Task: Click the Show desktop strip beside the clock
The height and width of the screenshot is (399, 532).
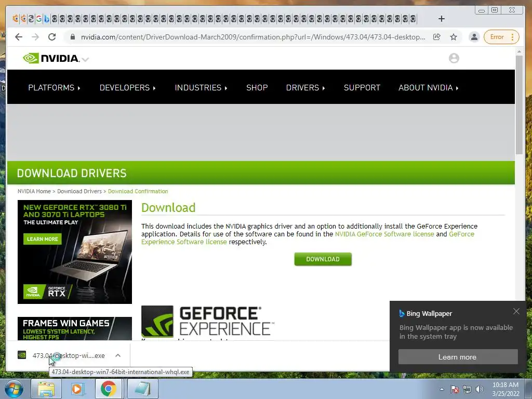Action: [x=528, y=389]
